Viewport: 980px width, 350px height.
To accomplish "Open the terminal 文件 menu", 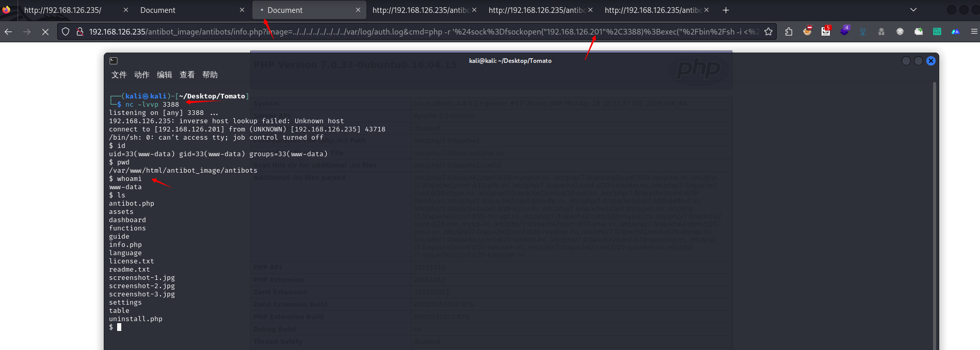I will coord(119,75).
